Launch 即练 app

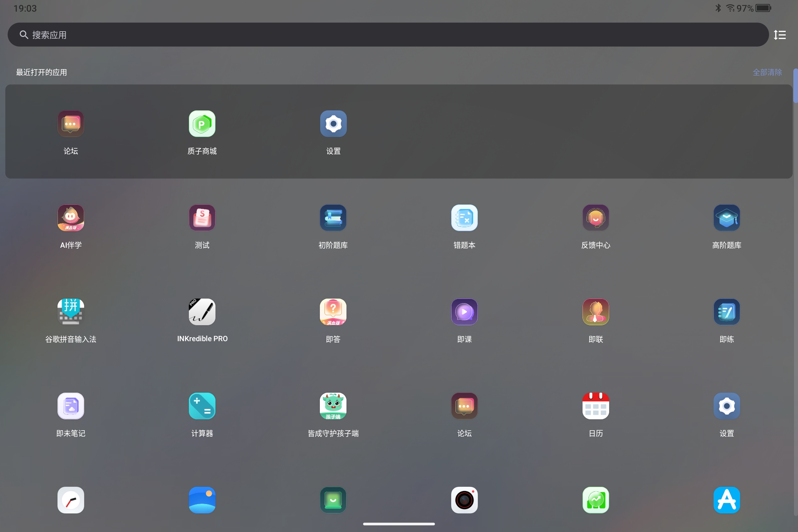click(727, 312)
